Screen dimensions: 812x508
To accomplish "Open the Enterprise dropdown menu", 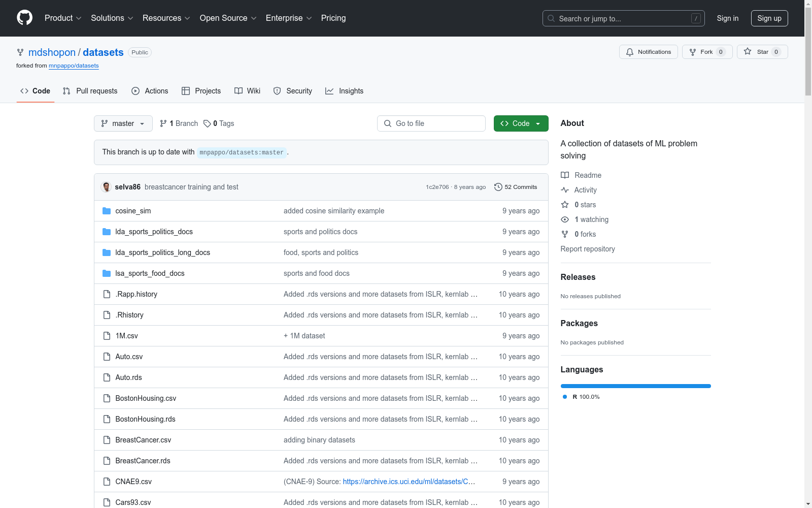I will pyautogui.click(x=289, y=18).
